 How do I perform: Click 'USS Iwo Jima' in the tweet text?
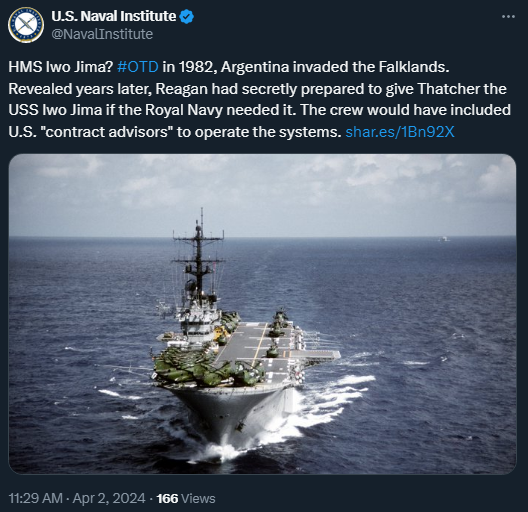click(55, 110)
